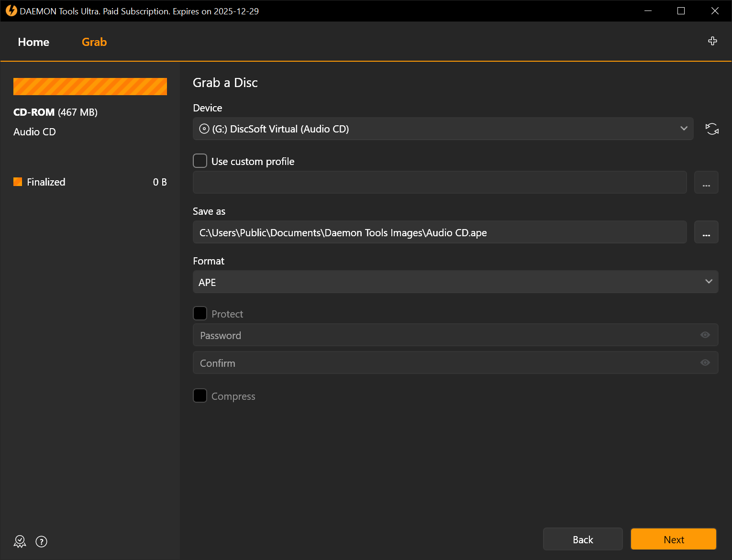Browse for Save as destination
Image resolution: width=732 pixels, height=560 pixels.
coord(706,232)
